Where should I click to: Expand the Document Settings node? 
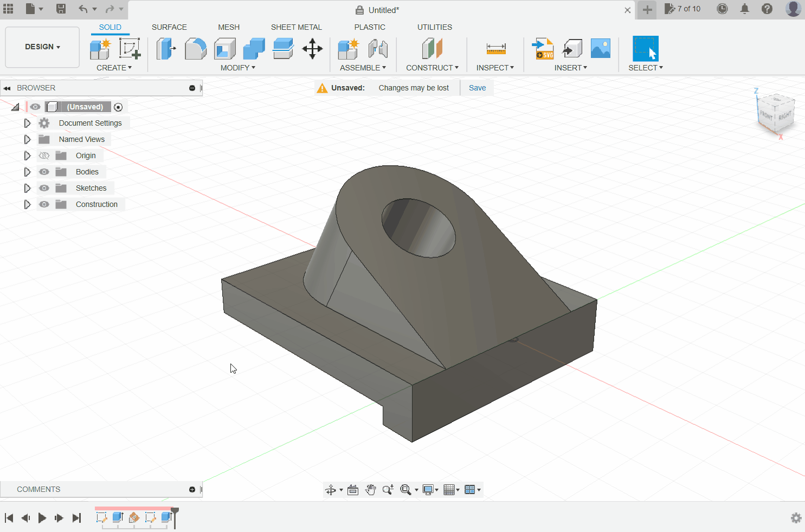pyautogui.click(x=27, y=123)
